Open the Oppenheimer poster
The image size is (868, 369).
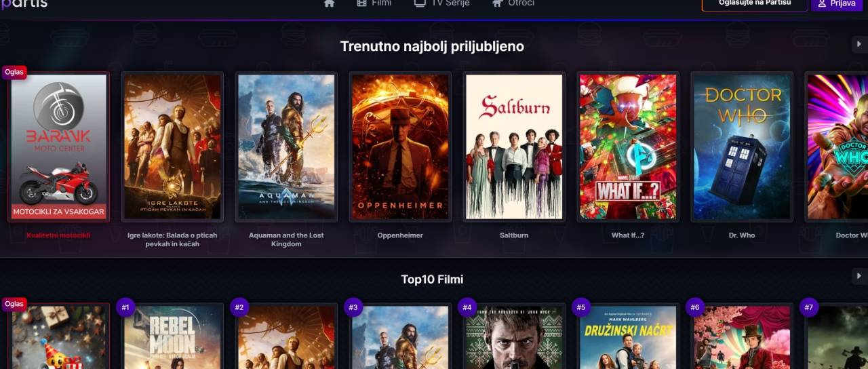tap(400, 147)
